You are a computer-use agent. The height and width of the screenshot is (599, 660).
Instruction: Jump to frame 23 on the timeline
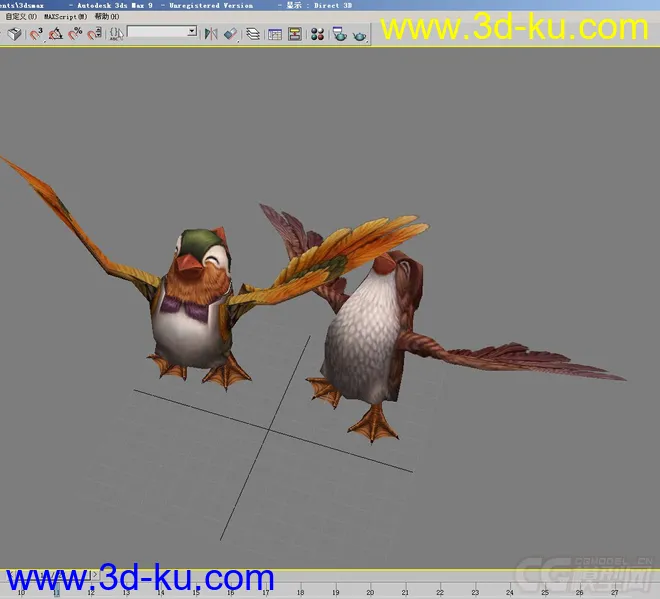[475, 592]
